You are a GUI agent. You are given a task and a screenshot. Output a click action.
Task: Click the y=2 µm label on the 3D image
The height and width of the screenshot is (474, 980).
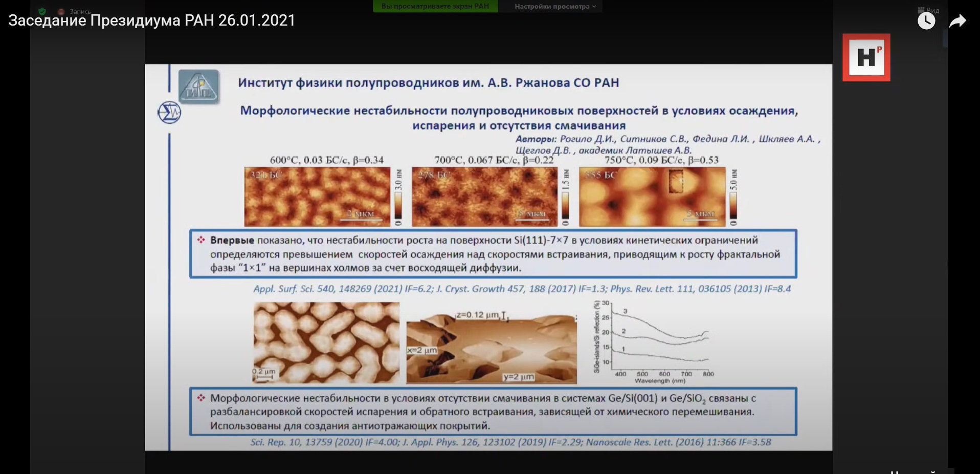tap(519, 377)
